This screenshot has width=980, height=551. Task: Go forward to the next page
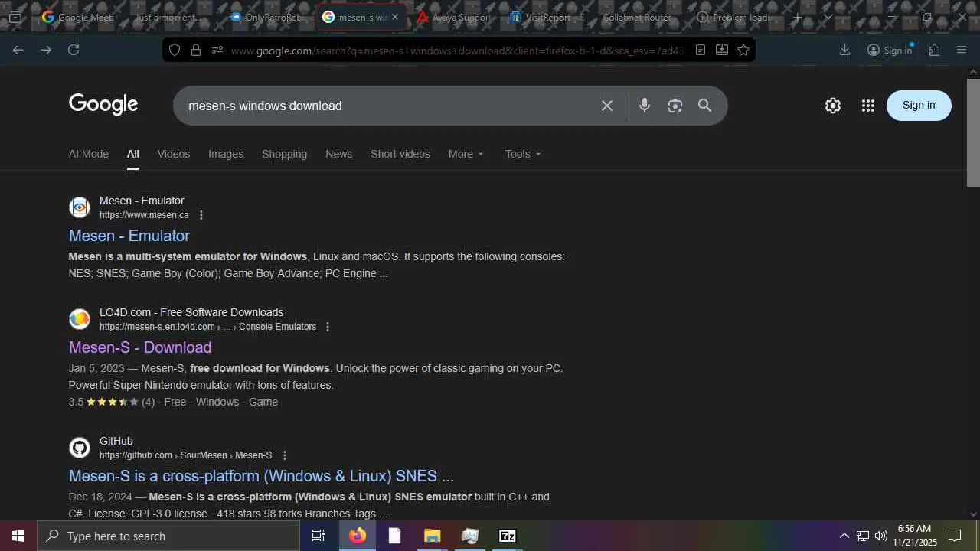pyautogui.click(x=46, y=50)
